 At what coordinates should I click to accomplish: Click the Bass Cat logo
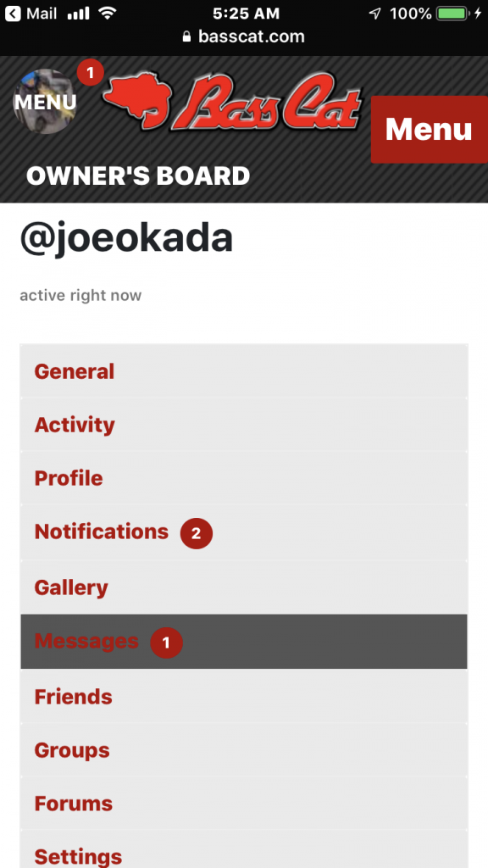pyautogui.click(x=232, y=101)
